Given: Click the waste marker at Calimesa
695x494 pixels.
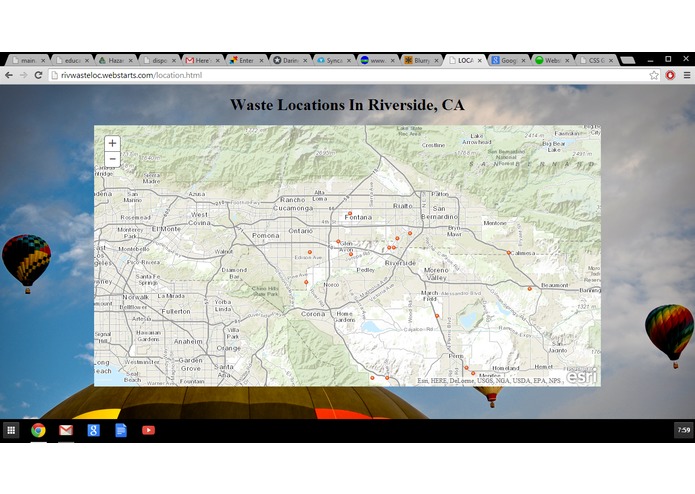Looking at the screenshot, I should click(508, 253).
